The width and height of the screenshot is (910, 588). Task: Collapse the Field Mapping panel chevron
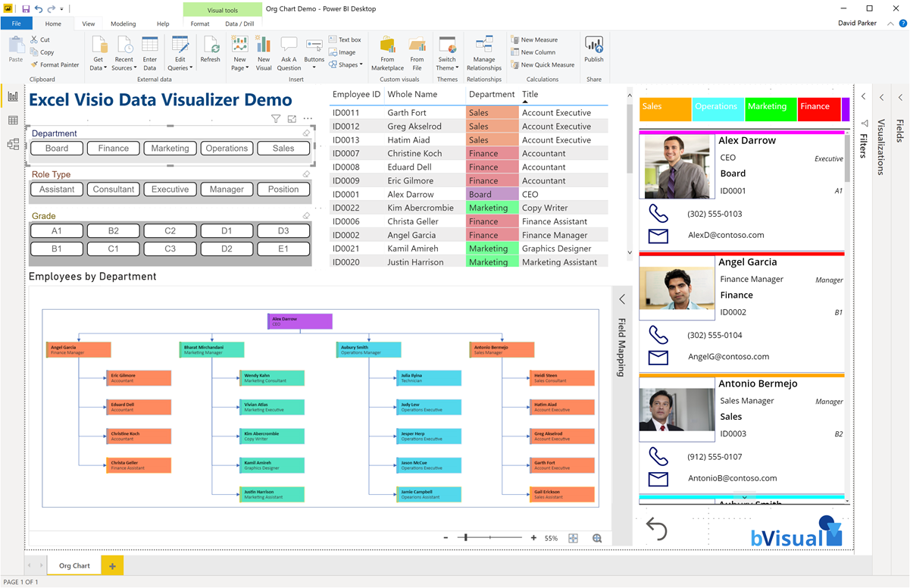622,299
